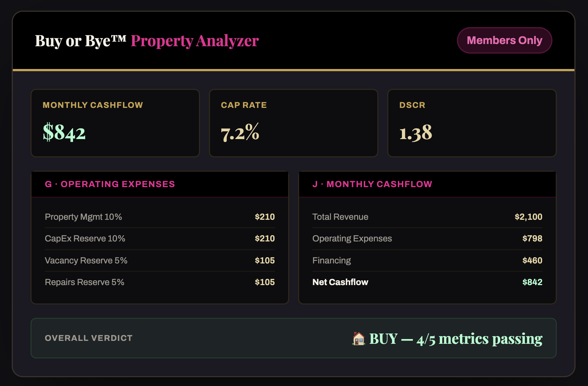Open the Monthly Cashflow $842 card

point(115,123)
